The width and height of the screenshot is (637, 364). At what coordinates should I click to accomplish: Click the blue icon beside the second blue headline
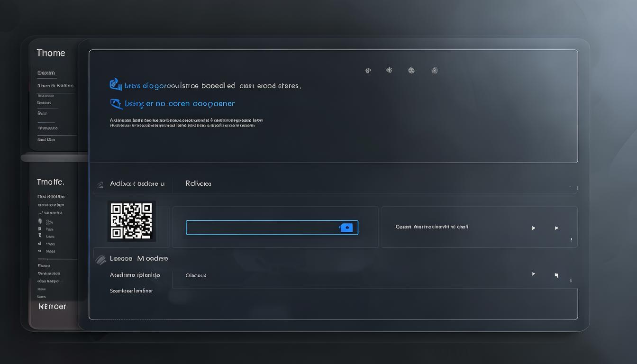pos(116,103)
